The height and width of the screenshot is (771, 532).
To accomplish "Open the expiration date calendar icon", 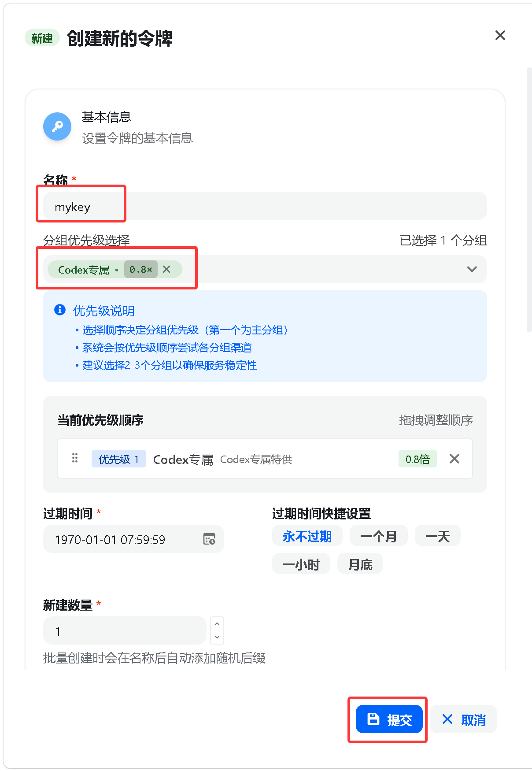I will [209, 539].
